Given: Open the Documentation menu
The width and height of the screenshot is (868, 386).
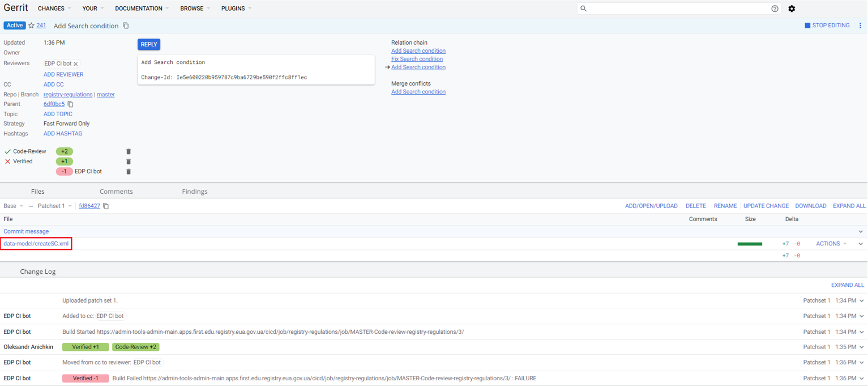Looking at the screenshot, I should 142,9.
